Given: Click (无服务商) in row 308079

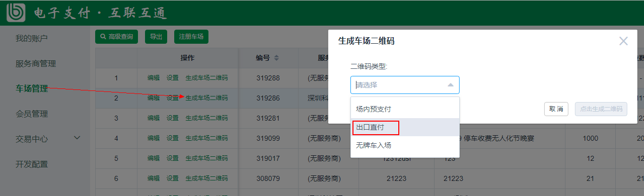Looking at the screenshot, I should coord(324,178).
